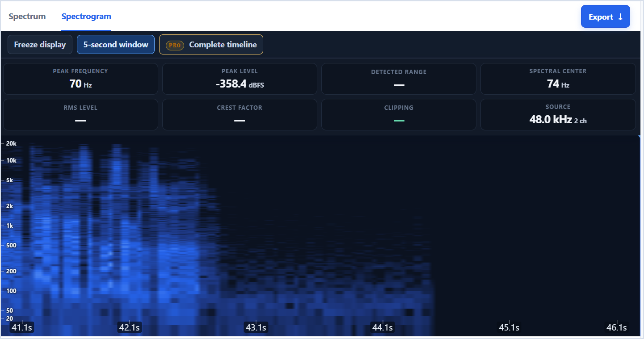Toggle Freeze display
Viewport: 644px width, 339px height.
click(40, 45)
